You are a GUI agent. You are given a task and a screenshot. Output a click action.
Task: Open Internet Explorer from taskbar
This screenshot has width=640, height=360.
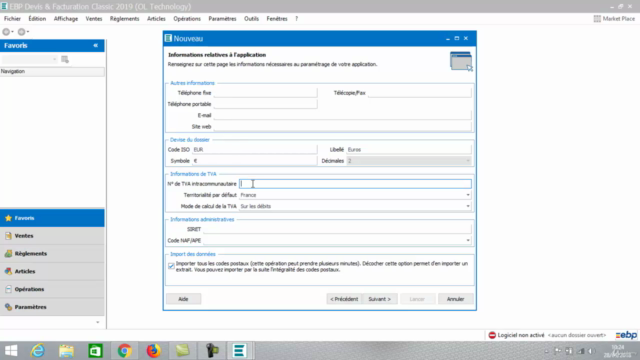[x=38, y=351]
